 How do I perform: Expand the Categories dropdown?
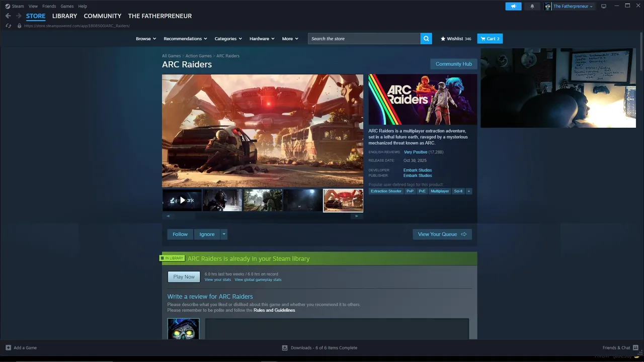coord(228,39)
